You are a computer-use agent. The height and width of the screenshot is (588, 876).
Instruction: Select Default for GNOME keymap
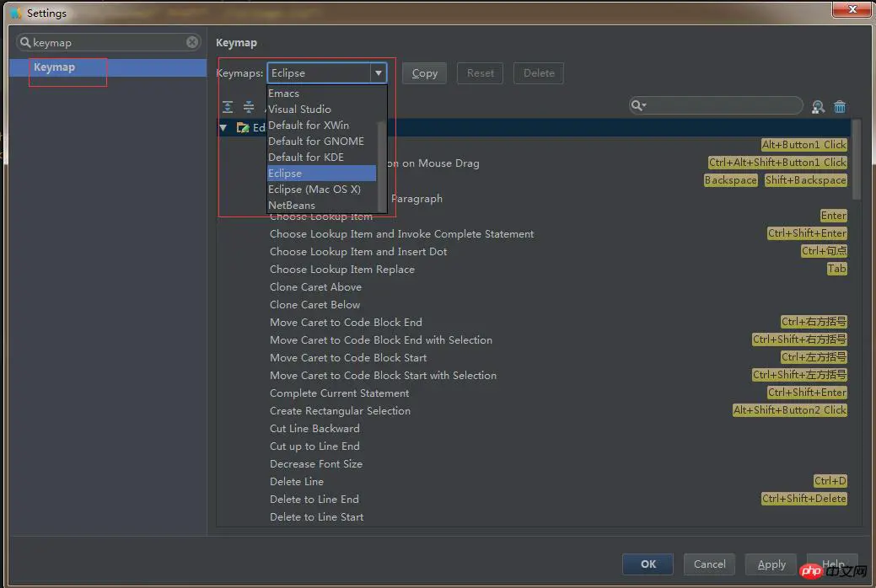coord(322,142)
